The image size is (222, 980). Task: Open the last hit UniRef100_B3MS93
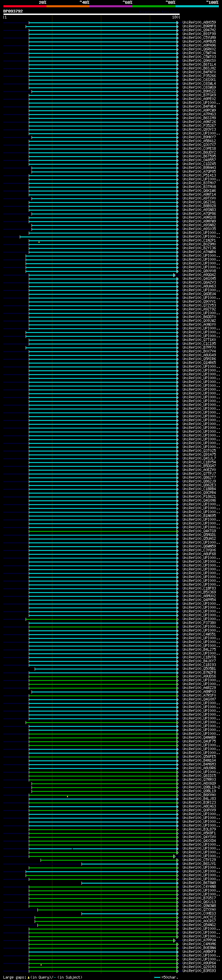click(199, 971)
